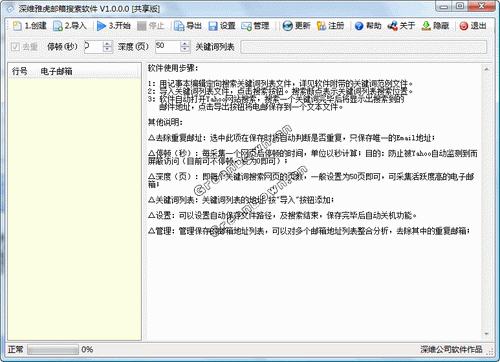Open the 注册 register dialog

point(321,26)
